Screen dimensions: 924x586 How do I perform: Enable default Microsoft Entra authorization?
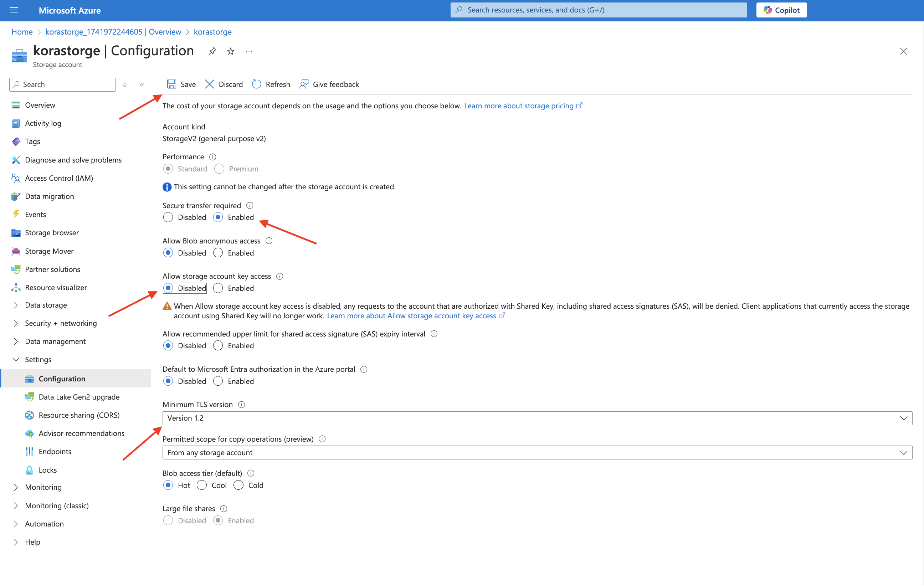tap(218, 381)
